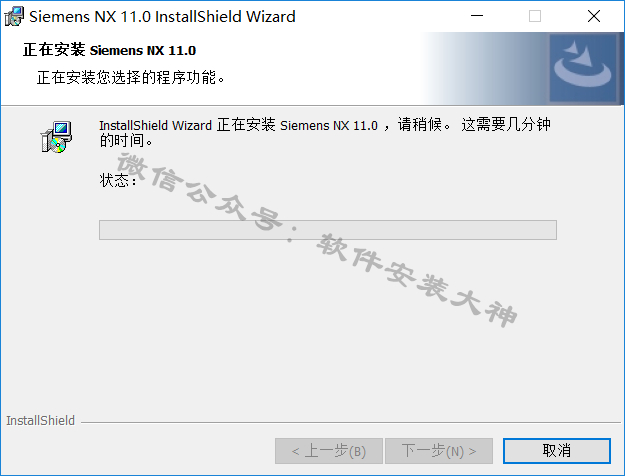Click the blue gradient header banner

pos(521,68)
